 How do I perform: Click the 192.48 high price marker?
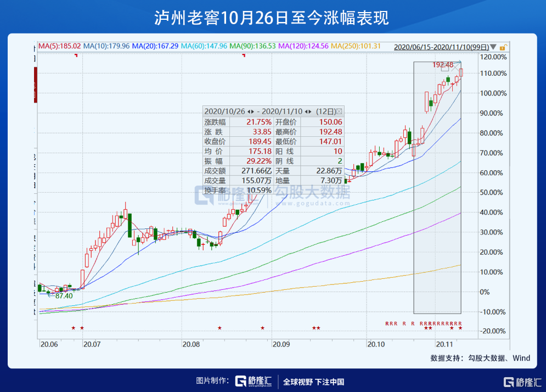click(x=442, y=65)
